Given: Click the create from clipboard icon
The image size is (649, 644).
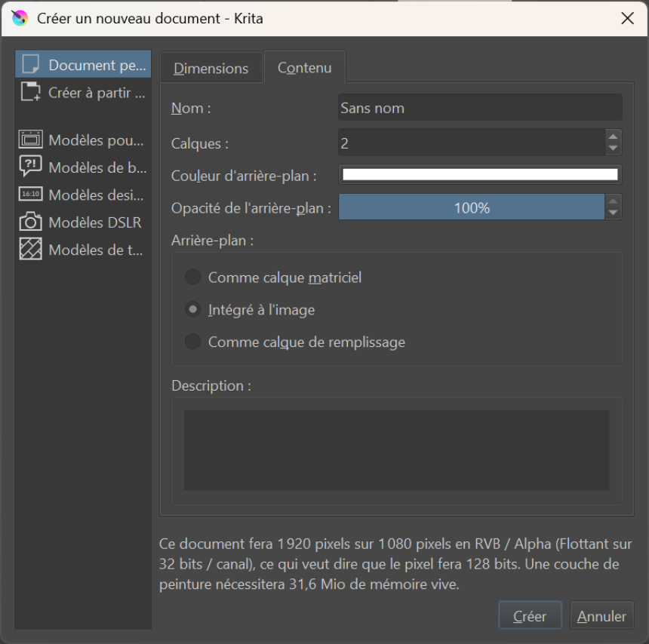Looking at the screenshot, I should pyautogui.click(x=31, y=93).
